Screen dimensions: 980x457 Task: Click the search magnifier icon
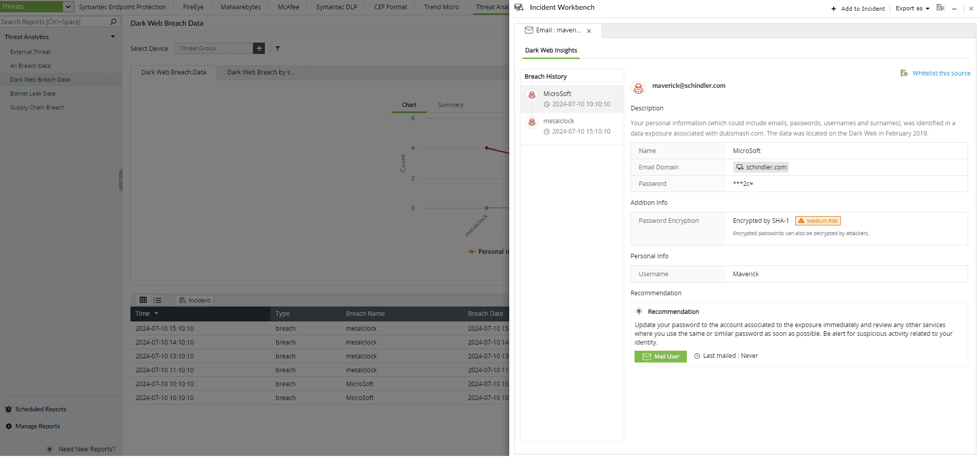(x=113, y=22)
